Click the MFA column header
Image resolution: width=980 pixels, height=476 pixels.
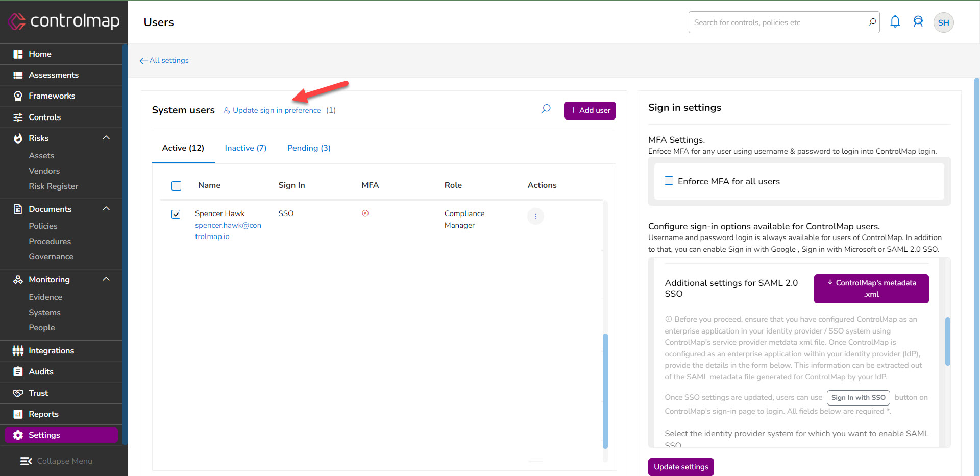tap(370, 185)
